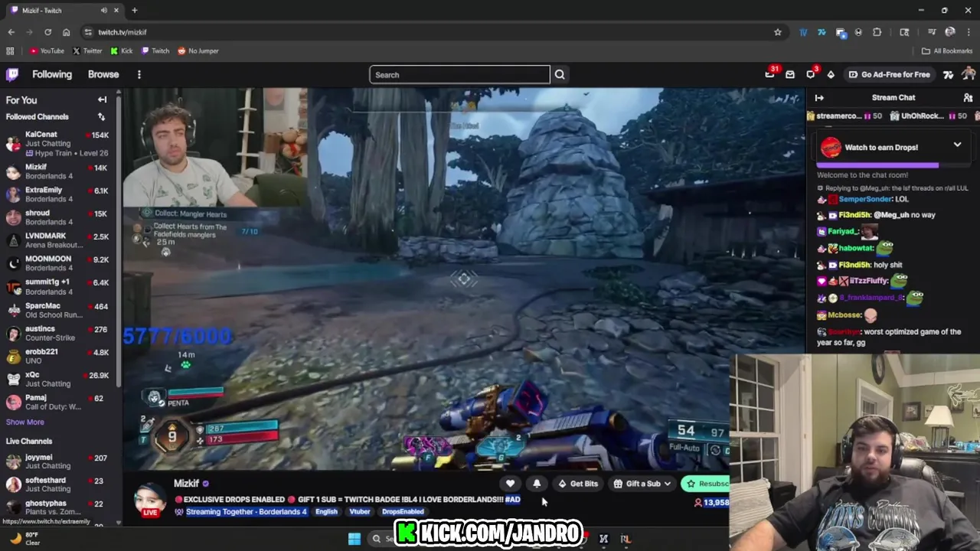Click the Resubscribe button
Screen dimensions: 980x551
tap(705, 484)
